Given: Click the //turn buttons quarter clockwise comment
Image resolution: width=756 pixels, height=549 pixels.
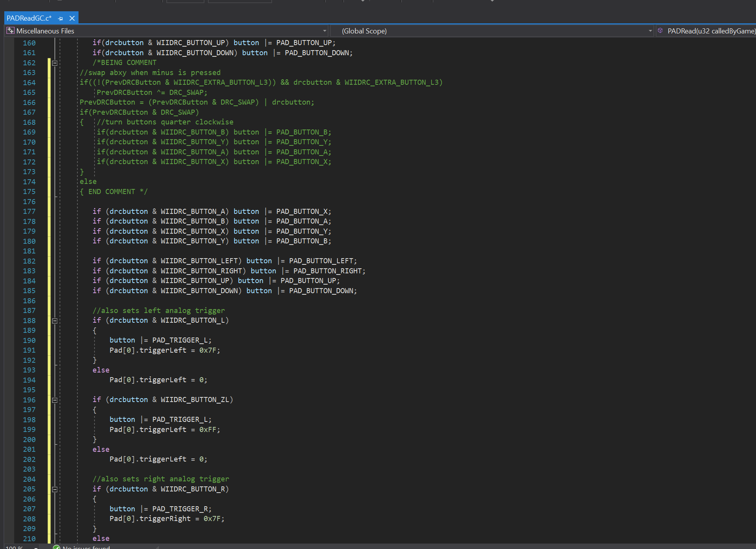Looking at the screenshot, I should point(165,122).
